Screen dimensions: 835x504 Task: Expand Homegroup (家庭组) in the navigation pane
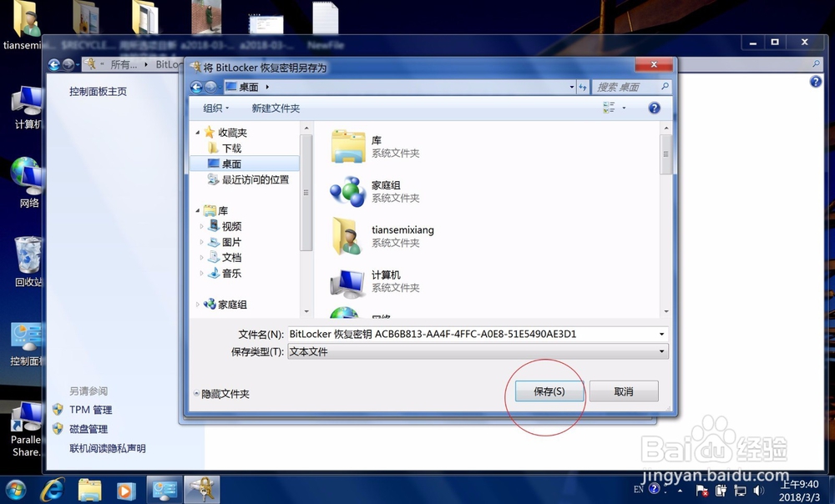198,305
